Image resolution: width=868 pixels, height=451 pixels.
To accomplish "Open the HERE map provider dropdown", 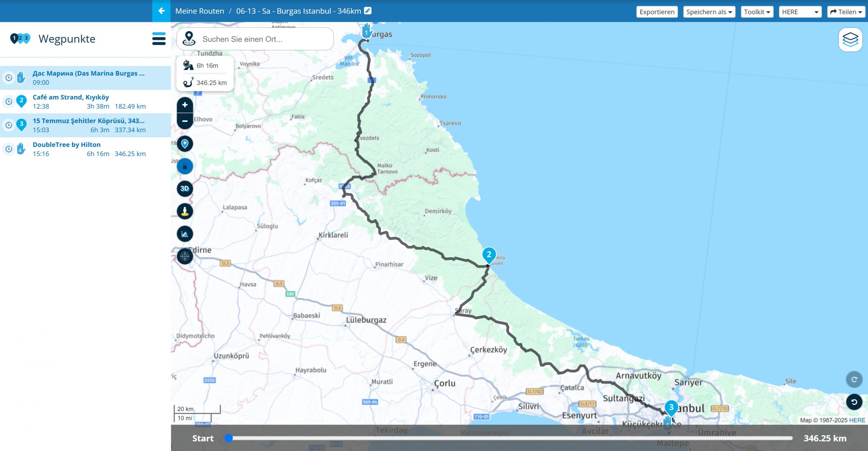I will coord(800,12).
